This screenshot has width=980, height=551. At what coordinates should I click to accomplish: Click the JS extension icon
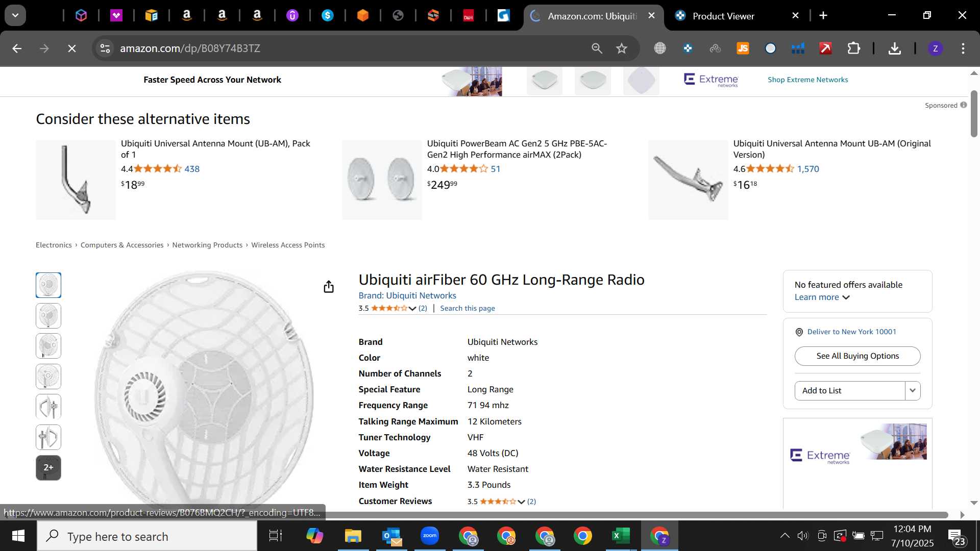coord(743,48)
